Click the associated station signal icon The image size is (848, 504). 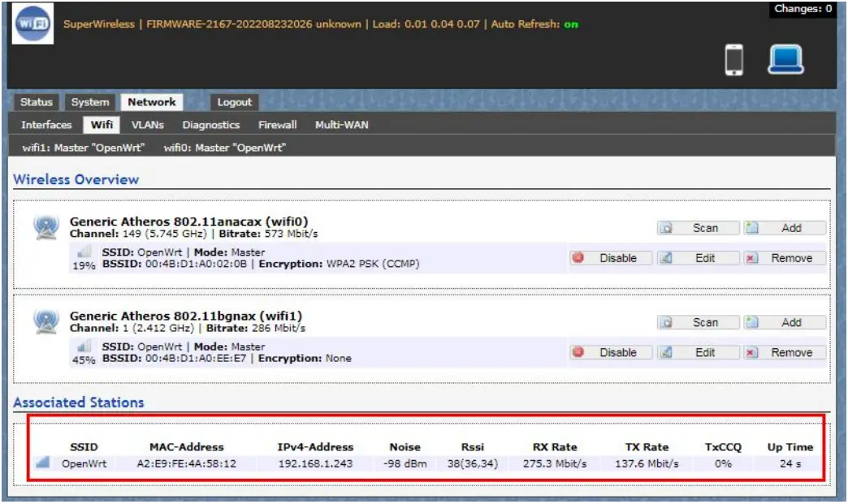click(x=43, y=463)
